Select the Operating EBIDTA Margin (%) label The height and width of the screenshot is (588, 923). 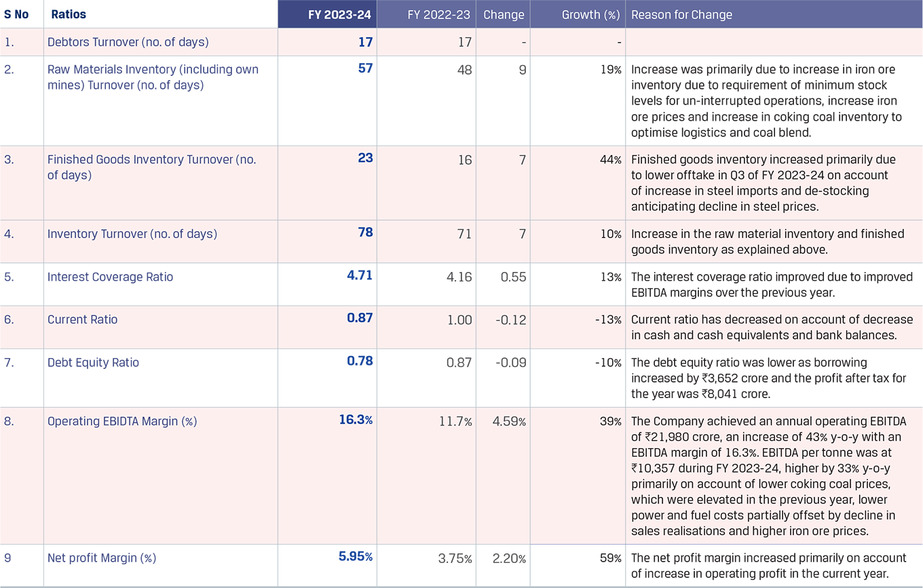click(x=122, y=421)
